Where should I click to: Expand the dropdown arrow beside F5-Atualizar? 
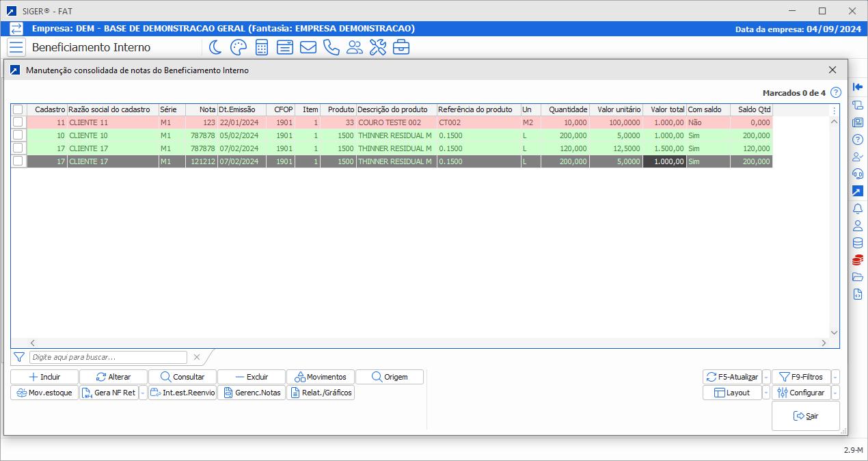(766, 377)
